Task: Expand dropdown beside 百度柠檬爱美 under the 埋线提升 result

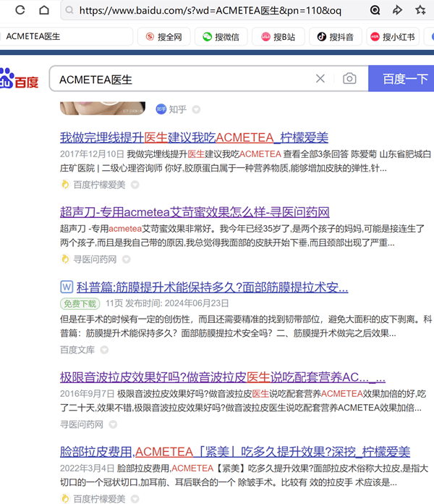Action: pyautogui.click(x=135, y=185)
